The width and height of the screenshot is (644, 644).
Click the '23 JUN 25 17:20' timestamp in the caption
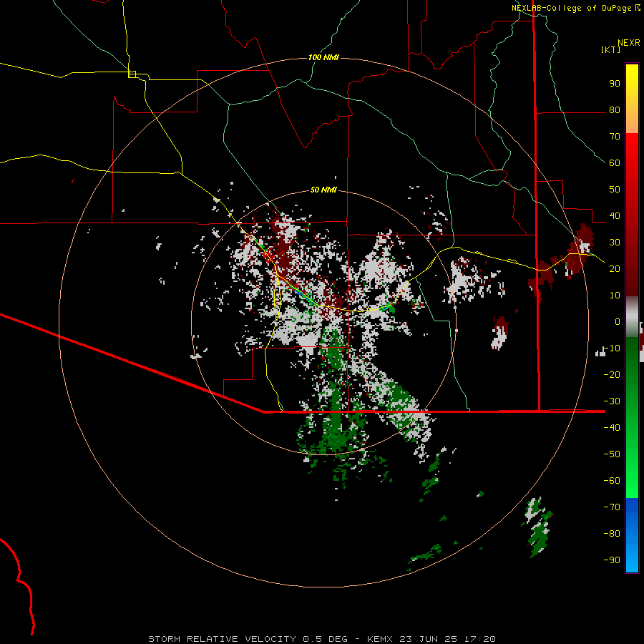(447, 639)
